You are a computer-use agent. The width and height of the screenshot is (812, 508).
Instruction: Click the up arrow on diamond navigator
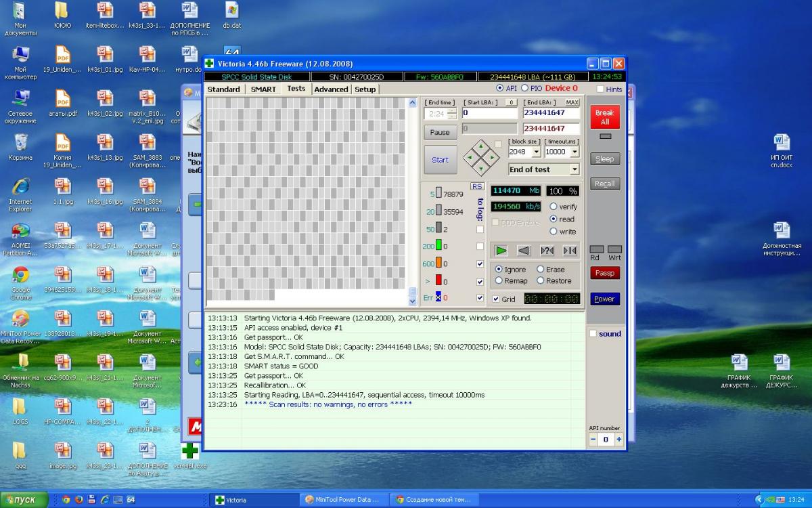(x=481, y=145)
